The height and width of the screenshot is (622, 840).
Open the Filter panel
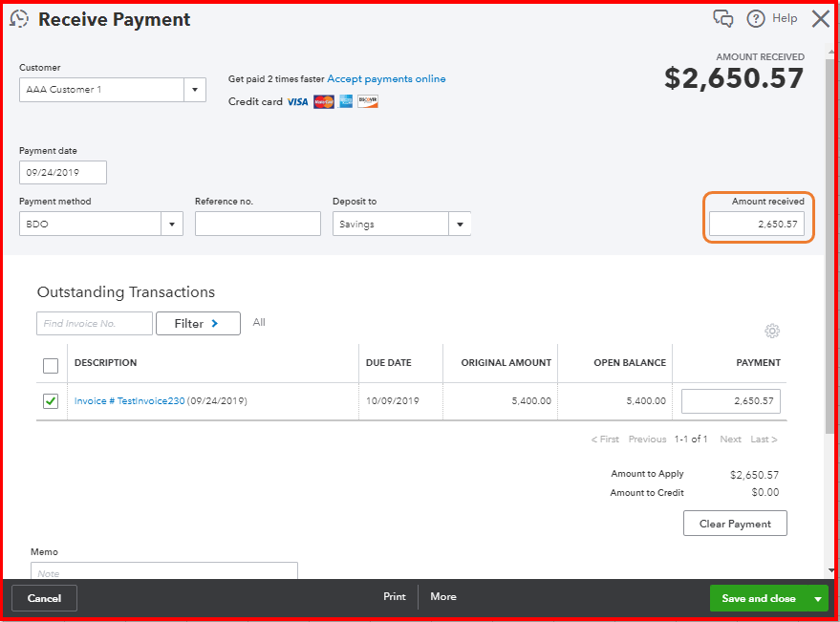click(x=198, y=323)
